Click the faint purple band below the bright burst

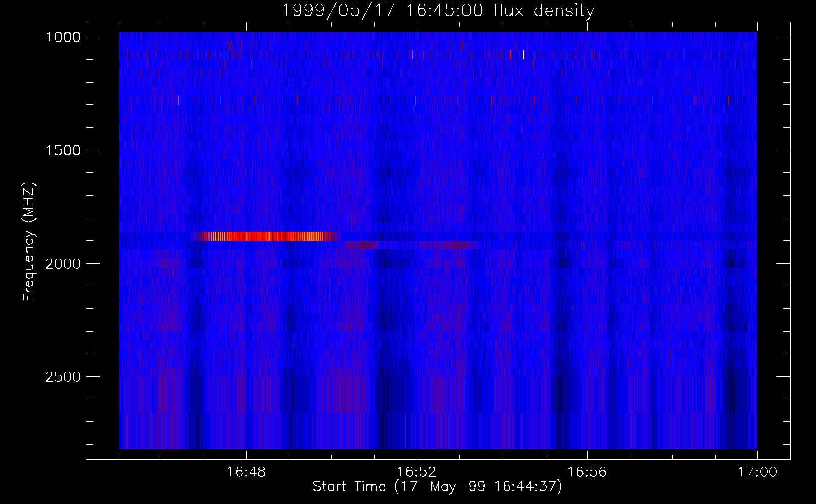coord(411,245)
